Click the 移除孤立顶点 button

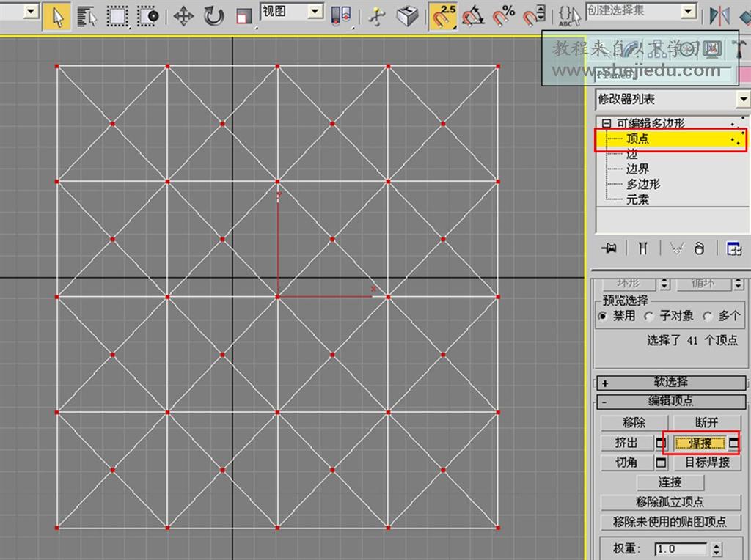coord(670,503)
